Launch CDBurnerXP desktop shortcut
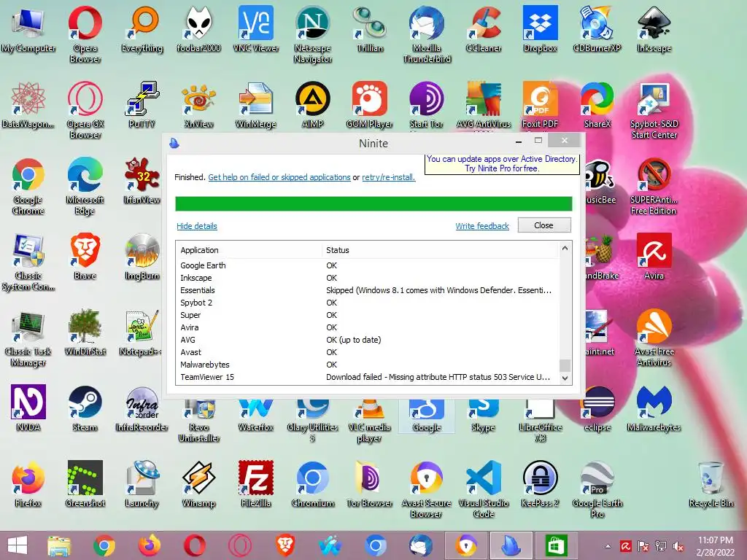Viewport: 747px width, 560px height. click(597, 29)
